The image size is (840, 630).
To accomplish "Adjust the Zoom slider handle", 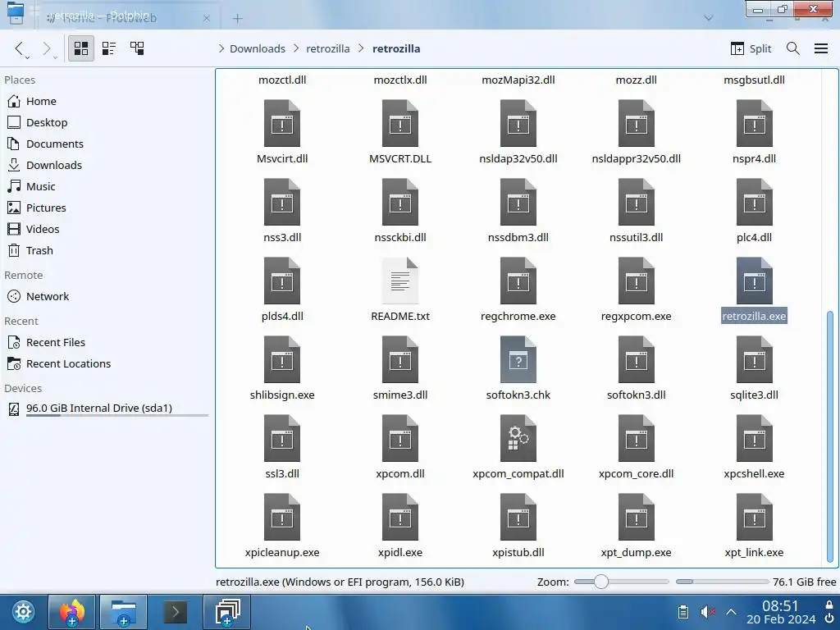I will point(601,582).
